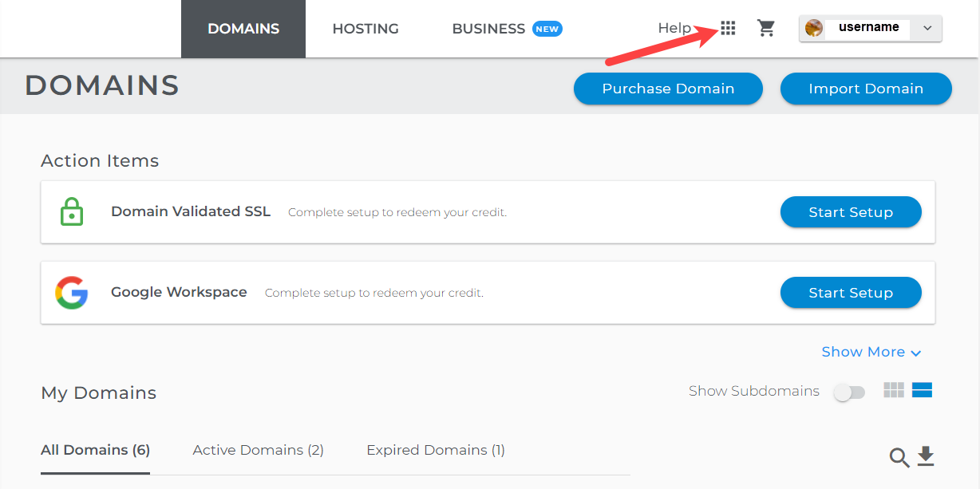Open the DOMAINS navigation tab
980x489 pixels.
click(x=243, y=29)
